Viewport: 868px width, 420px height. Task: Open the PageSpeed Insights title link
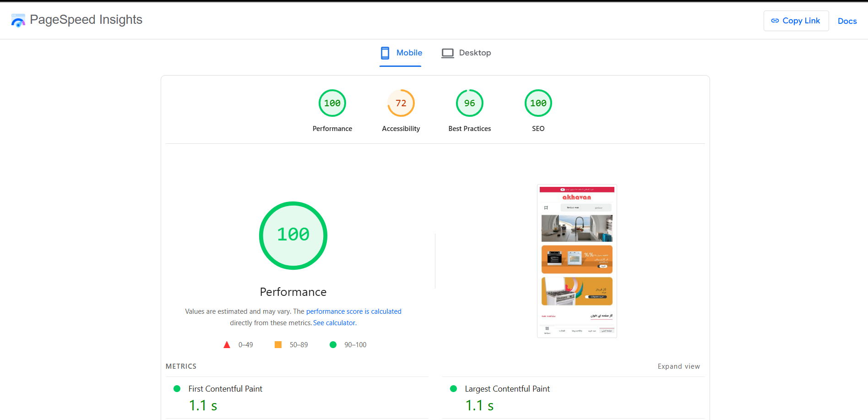(x=86, y=20)
